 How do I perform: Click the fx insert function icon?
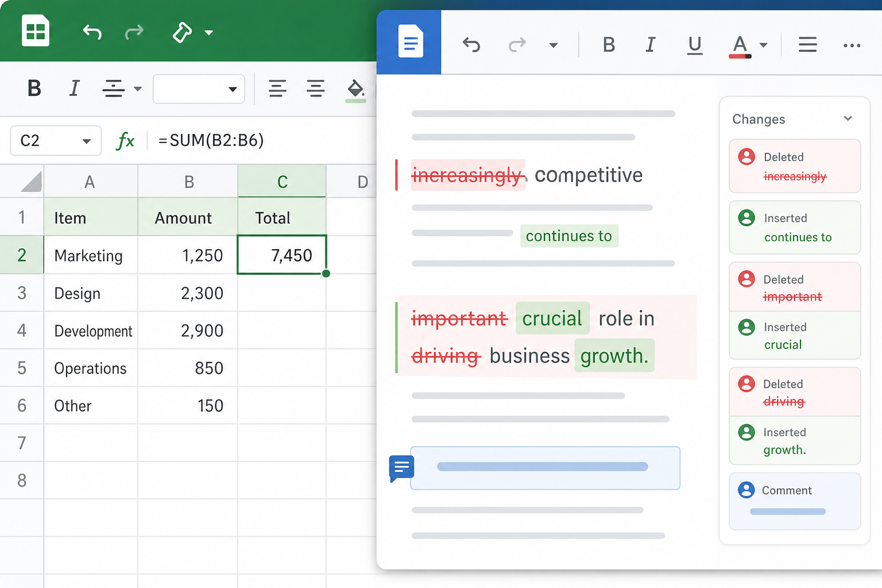(125, 141)
